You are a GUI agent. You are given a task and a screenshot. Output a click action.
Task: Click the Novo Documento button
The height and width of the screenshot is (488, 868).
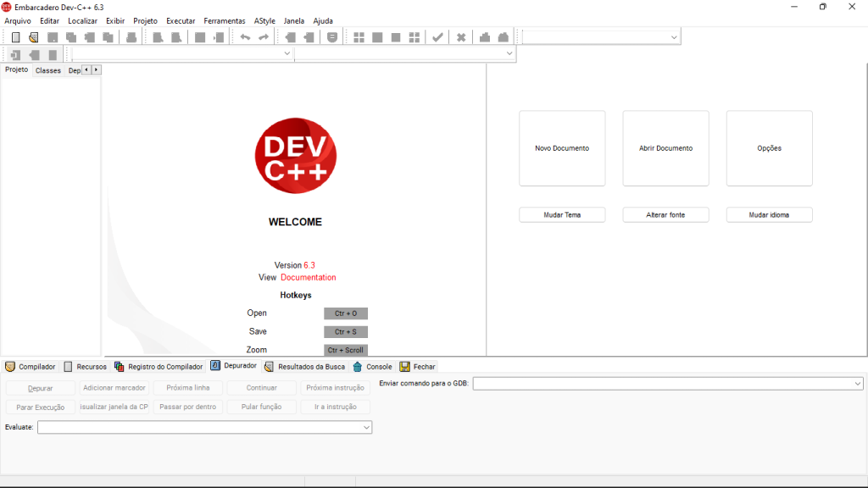[x=561, y=147]
